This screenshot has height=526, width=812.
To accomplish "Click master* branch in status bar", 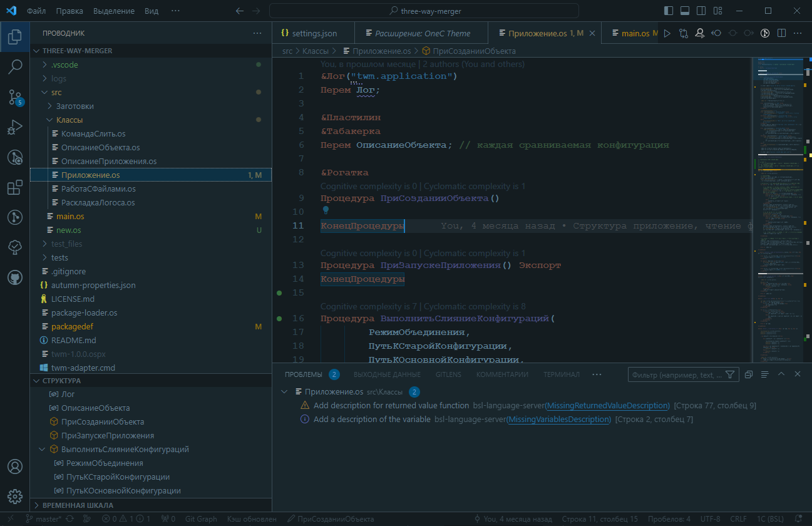I will (43, 519).
